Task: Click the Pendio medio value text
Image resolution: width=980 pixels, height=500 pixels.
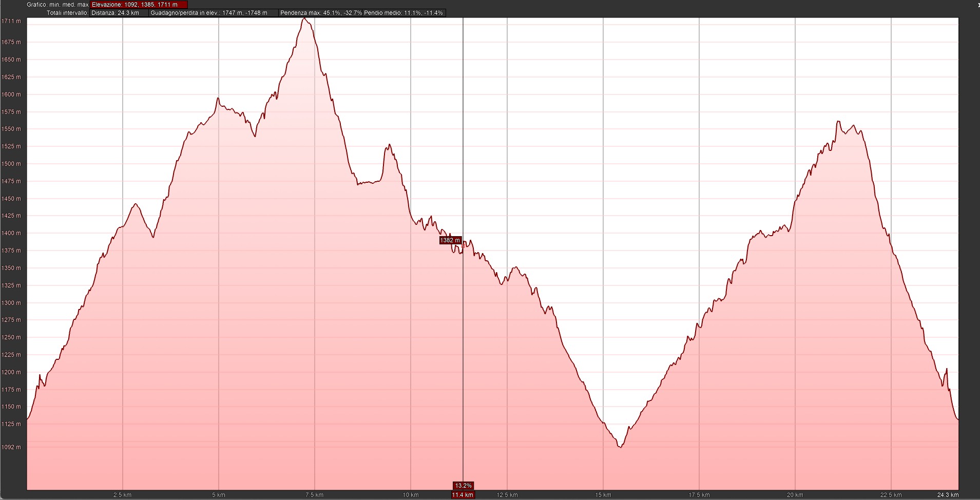Action: (403, 13)
